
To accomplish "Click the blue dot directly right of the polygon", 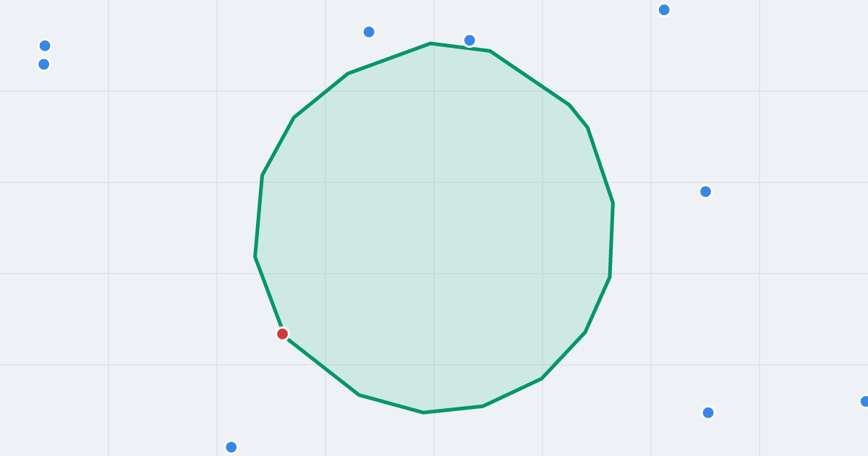I will click(705, 192).
